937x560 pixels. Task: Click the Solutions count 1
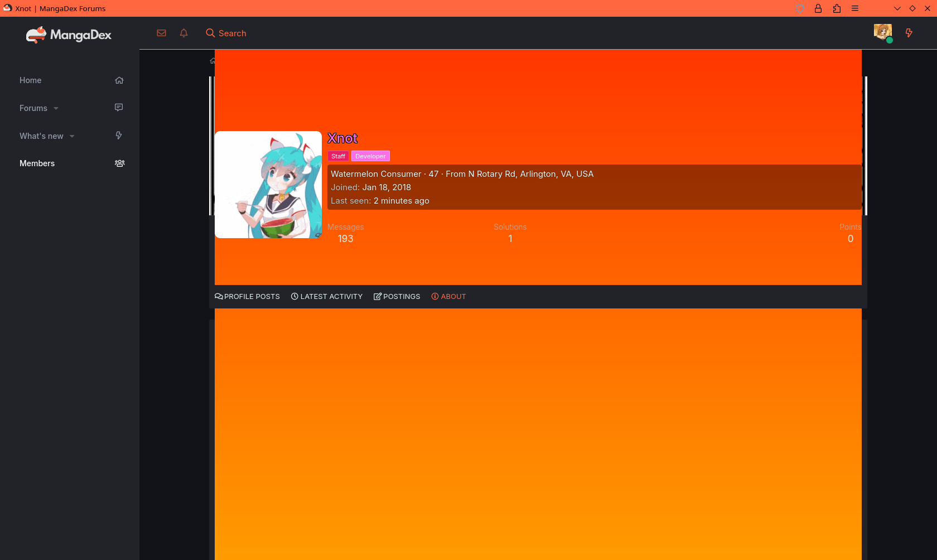[x=510, y=239]
